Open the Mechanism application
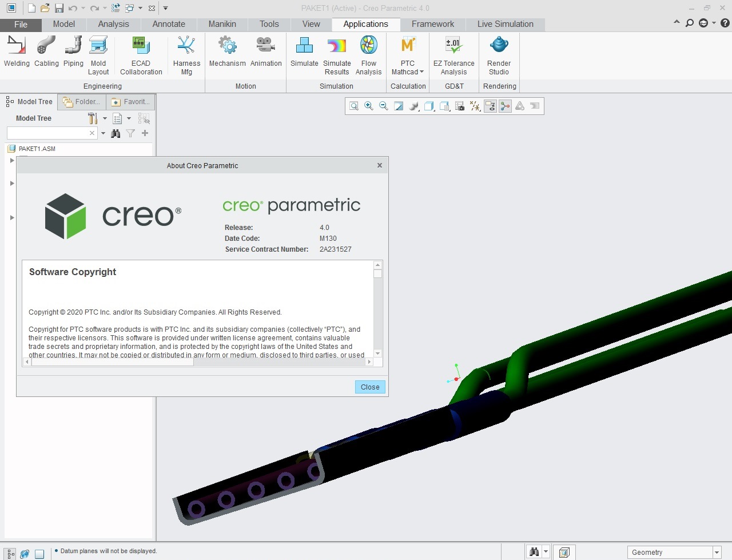 tap(227, 51)
